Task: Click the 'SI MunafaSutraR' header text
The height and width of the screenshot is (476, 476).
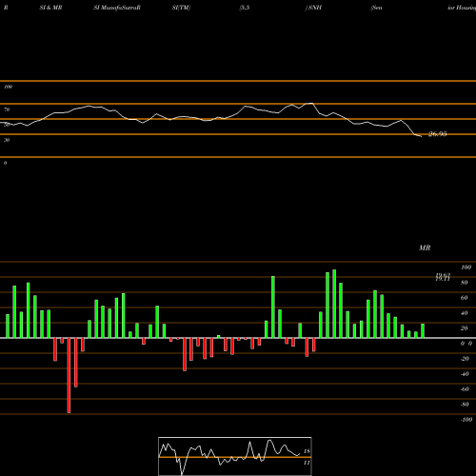Action: [117, 8]
